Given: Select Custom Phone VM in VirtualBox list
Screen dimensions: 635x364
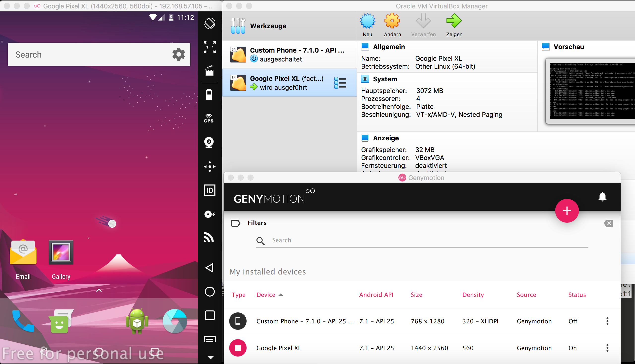Looking at the screenshot, I should 289,55.
